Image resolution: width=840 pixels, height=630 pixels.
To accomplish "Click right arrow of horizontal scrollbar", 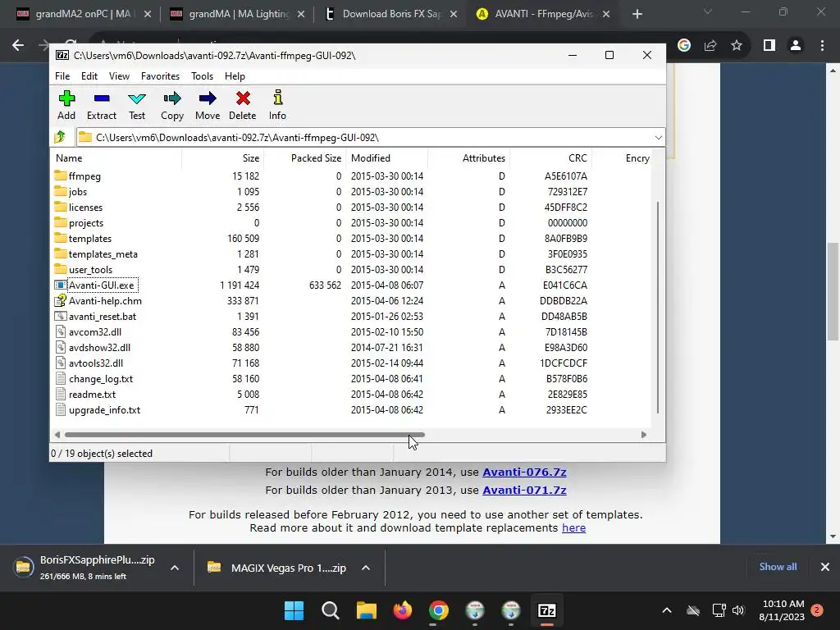I will click(x=643, y=435).
